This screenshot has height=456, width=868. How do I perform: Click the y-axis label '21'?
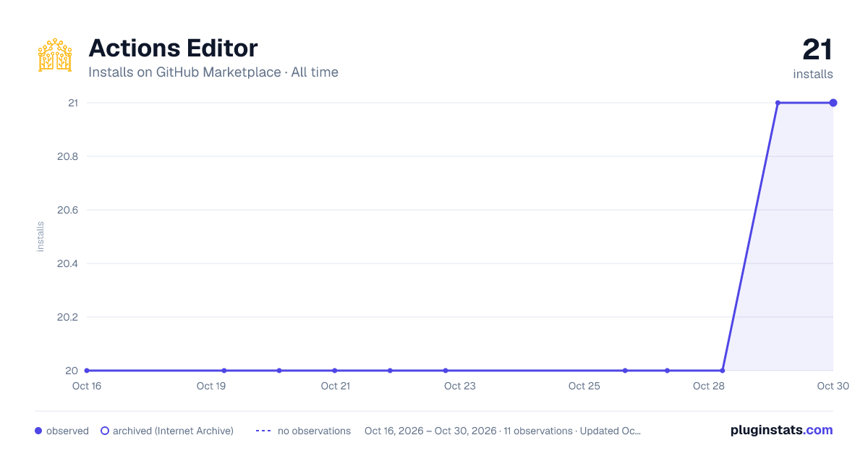tap(72, 103)
